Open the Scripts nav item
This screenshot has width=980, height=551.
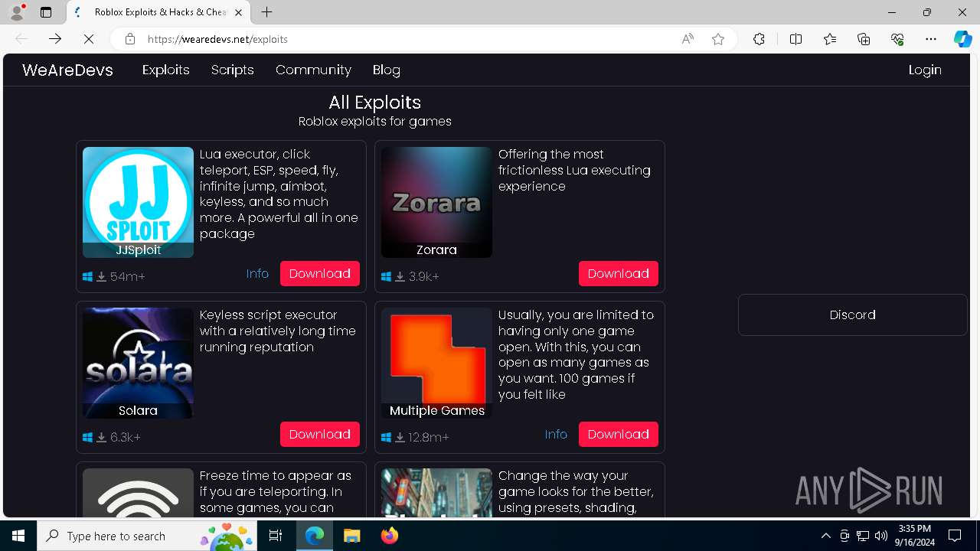pos(232,70)
